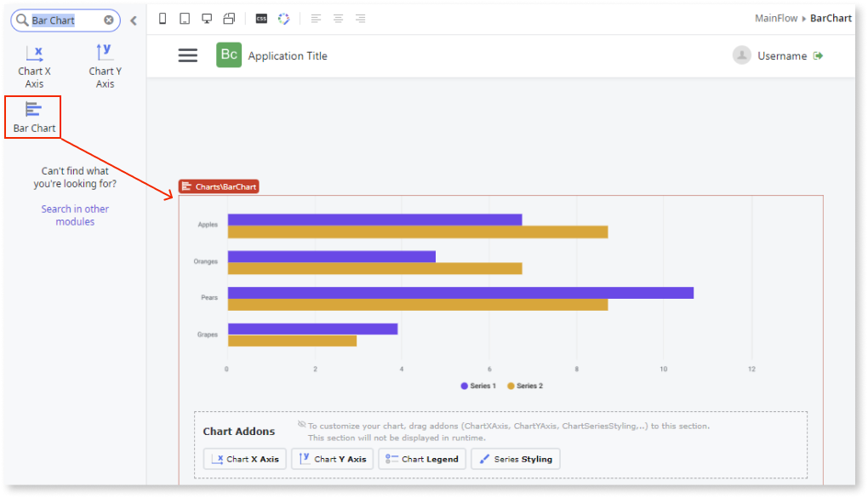The image size is (868, 498).
Task: Select the Bar Chart widget in the toolbox
Action: pos(33,116)
